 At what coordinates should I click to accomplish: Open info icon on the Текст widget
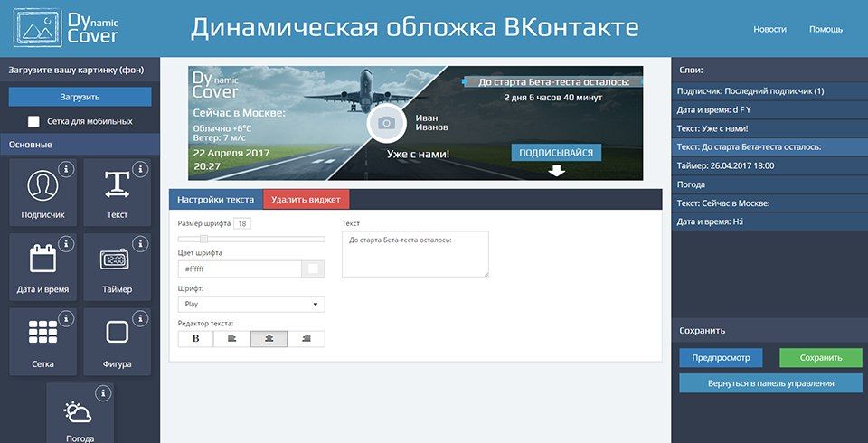tap(141, 169)
